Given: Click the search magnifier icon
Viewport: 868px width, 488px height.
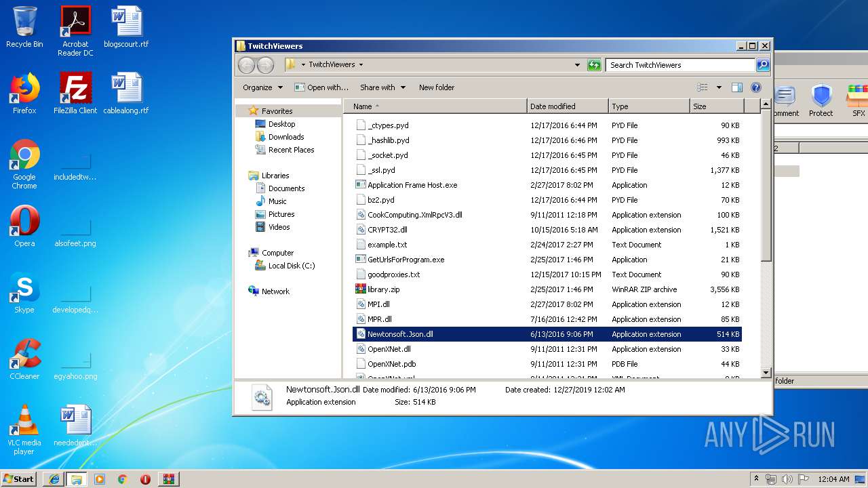Looking at the screenshot, I should tap(763, 65).
